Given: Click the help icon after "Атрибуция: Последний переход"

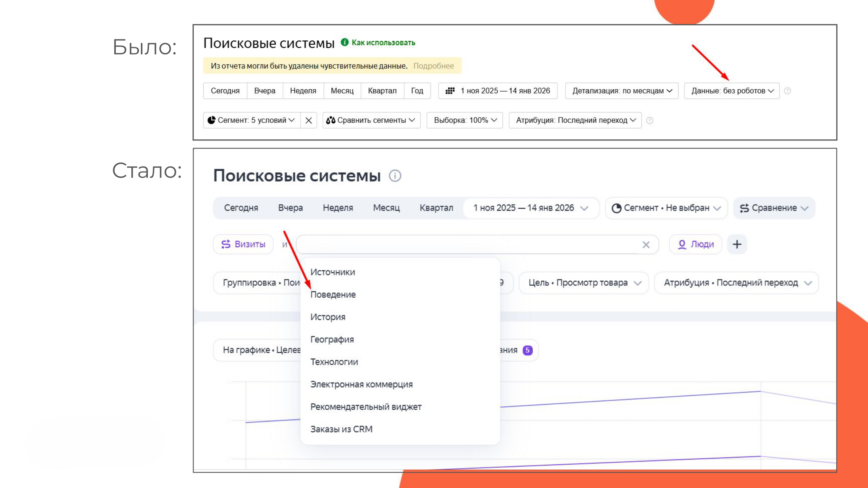Looking at the screenshot, I should (x=650, y=120).
